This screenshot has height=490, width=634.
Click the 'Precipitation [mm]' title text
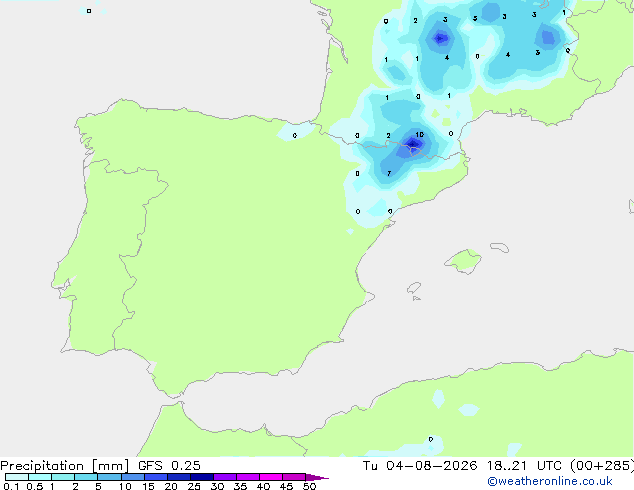click(65, 466)
